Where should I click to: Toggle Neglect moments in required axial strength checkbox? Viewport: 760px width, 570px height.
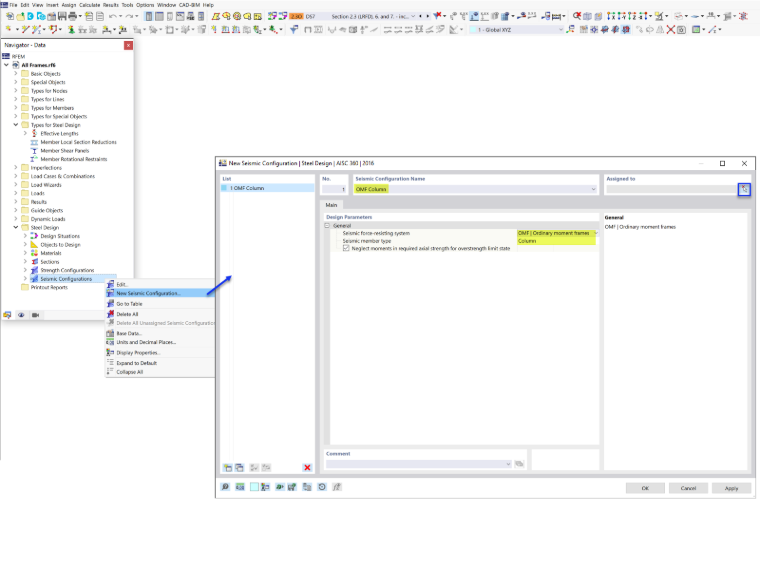tap(346, 248)
